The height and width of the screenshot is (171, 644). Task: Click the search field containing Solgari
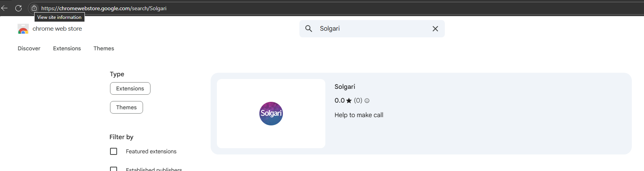pyautogui.click(x=369, y=29)
